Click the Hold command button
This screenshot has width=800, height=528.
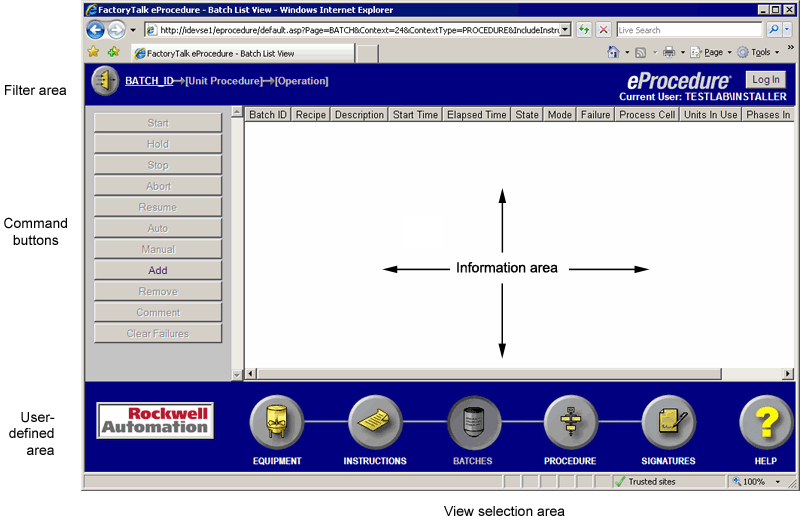pos(158,144)
